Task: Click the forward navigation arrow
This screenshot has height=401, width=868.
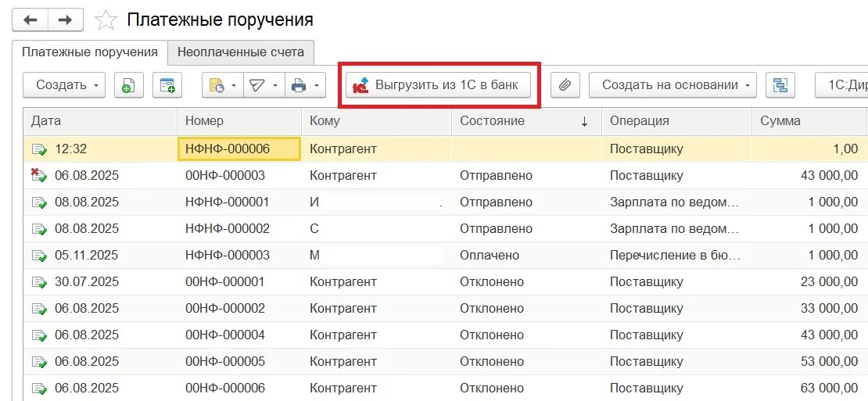Action: (66, 20)
